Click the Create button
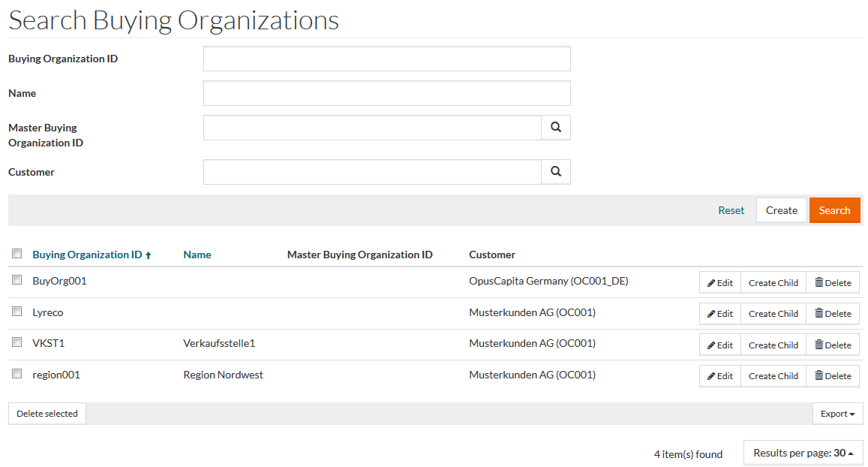 pyautogui.click(x=781, y=210)
